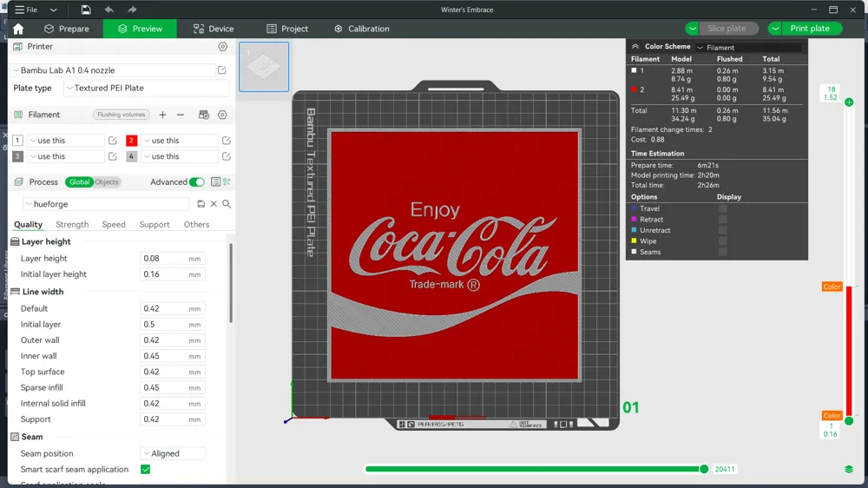Open the process settings list icon
The height and width of the screenshot is (488, 868).
(215, 181)
